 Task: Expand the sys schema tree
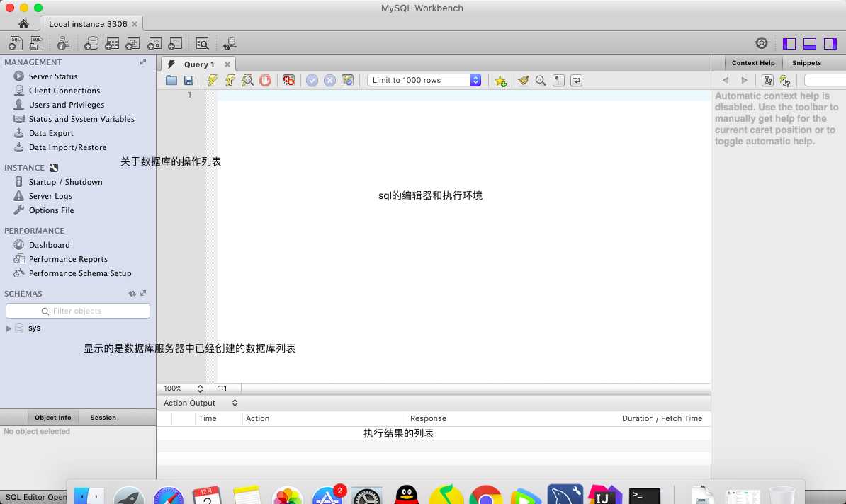[9, 328]
